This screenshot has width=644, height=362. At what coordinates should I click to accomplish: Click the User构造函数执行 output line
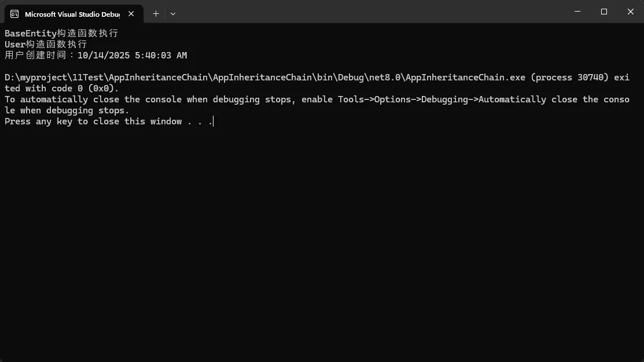coord(46,45)
